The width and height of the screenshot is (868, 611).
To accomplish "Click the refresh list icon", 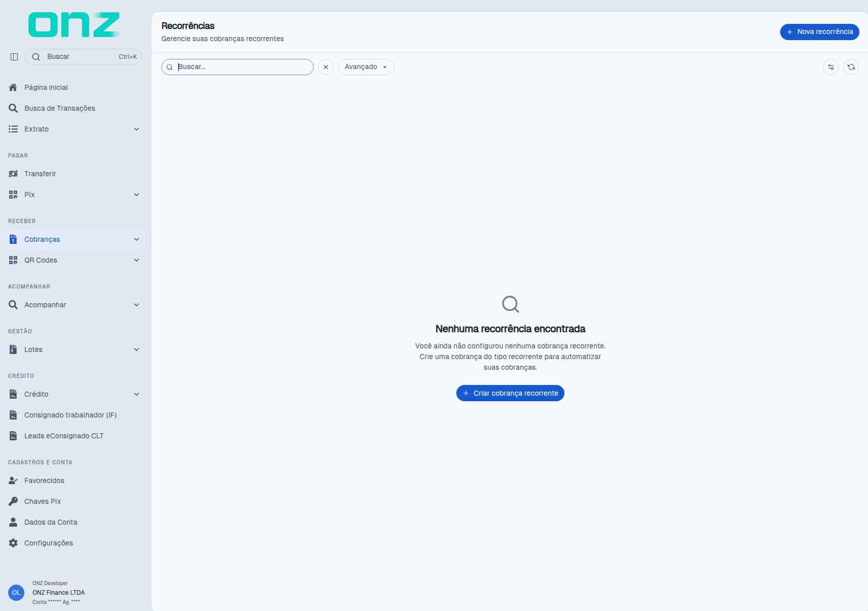I will [851, 67].
